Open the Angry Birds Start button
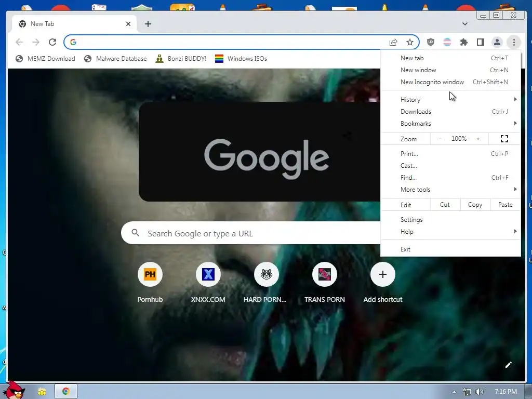The image size is (532, 399). click(x=14, y=391)
